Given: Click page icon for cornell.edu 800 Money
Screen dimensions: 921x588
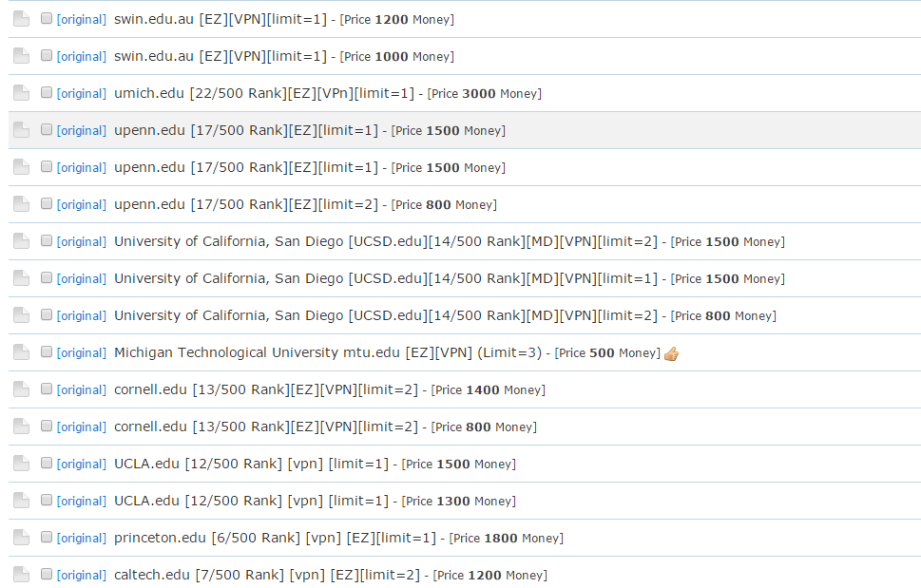Looking at the screenshot, I should [x=21, y=426].
